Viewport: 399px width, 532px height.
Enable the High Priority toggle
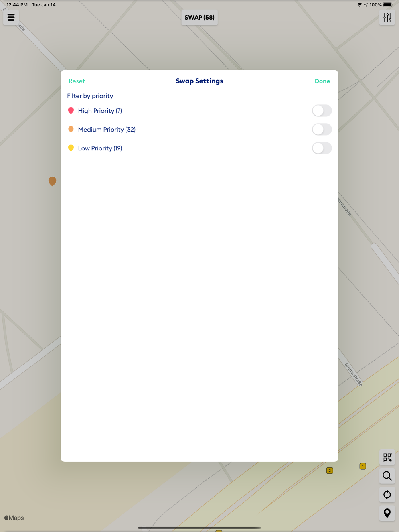pos(322,111)
